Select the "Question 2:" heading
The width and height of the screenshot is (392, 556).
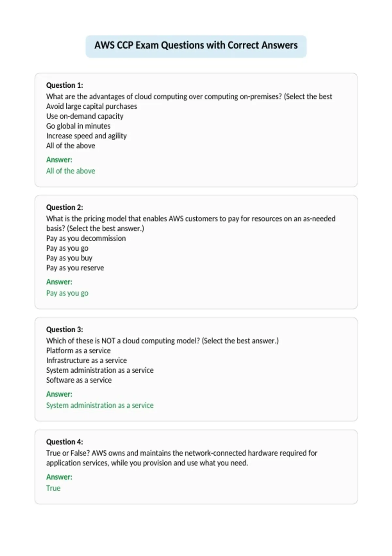pyautogui.click(x=65, y=207)
